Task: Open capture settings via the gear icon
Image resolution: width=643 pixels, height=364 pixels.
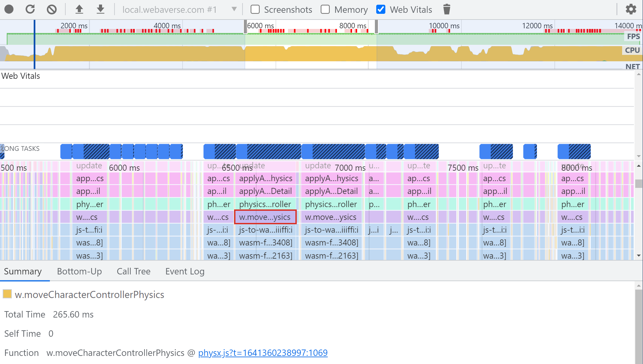Action: (x=631, y=9)
